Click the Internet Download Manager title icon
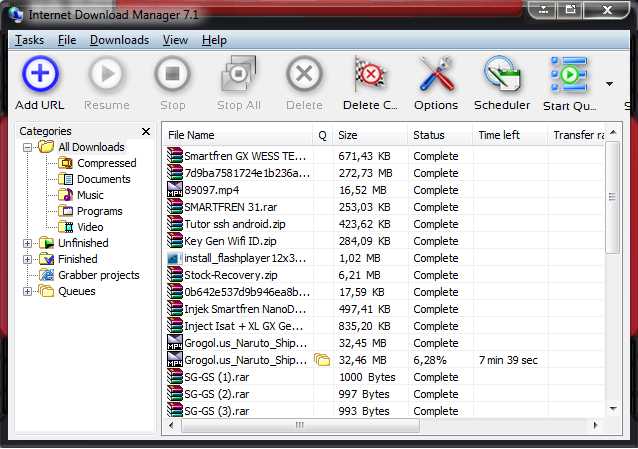 pyautogui.click(x=16, y=15)
